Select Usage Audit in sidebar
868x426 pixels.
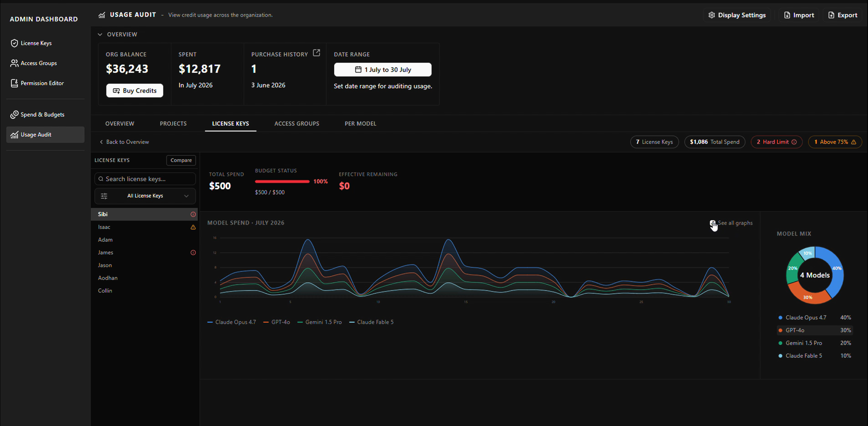point(45,134)
